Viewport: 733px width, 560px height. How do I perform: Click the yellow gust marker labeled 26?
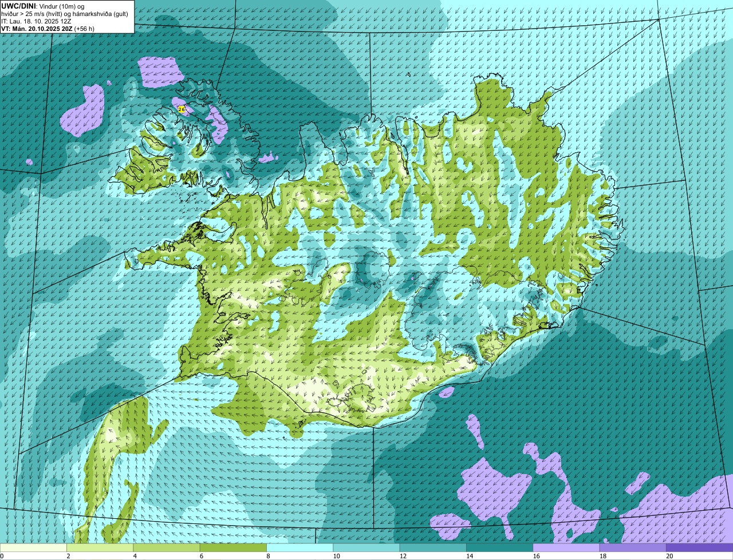coord(182,109)
